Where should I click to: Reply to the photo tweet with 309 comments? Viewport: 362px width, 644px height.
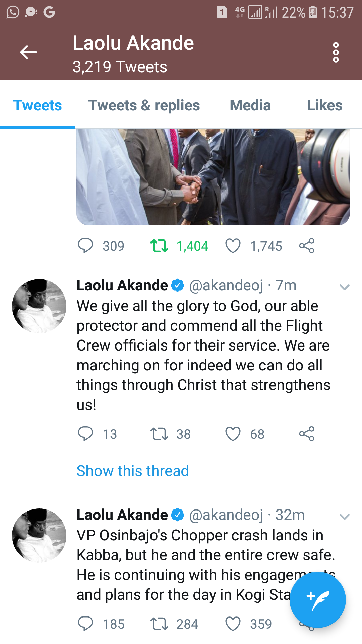[85, 246]
